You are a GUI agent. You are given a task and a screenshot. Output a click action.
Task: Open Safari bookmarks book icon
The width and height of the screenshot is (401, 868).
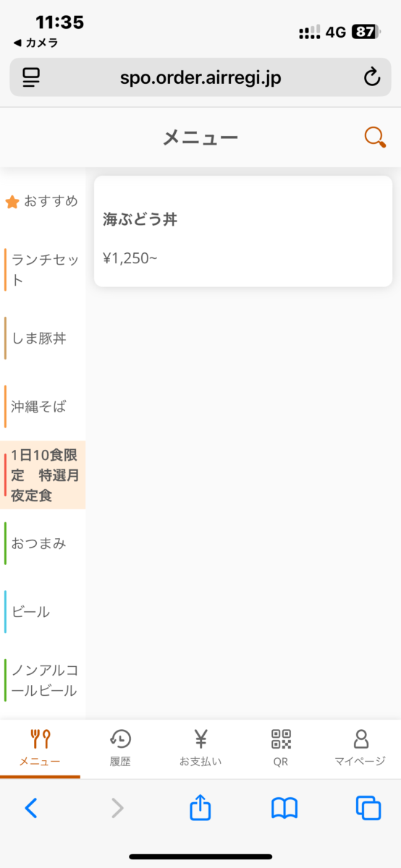click(284, 808)
